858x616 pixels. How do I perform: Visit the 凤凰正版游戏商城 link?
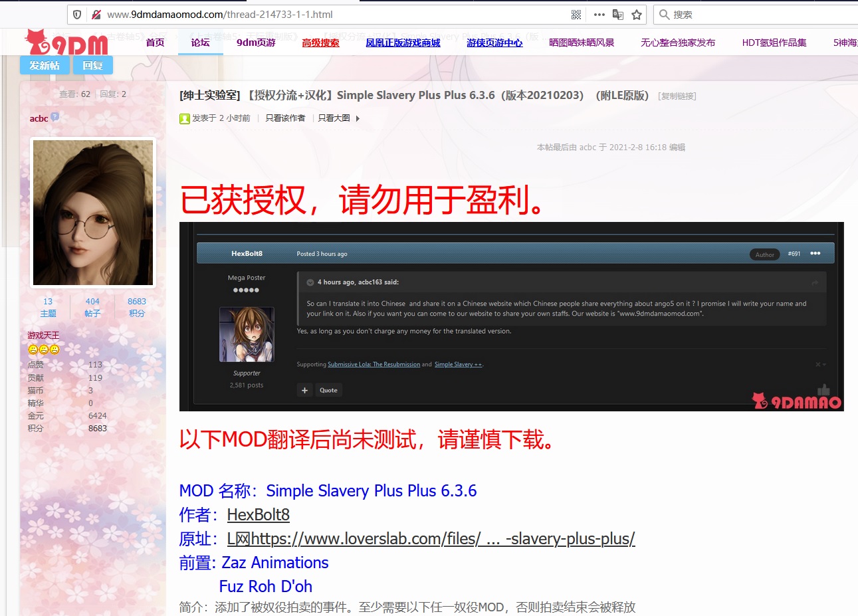(x=403, y=43)
